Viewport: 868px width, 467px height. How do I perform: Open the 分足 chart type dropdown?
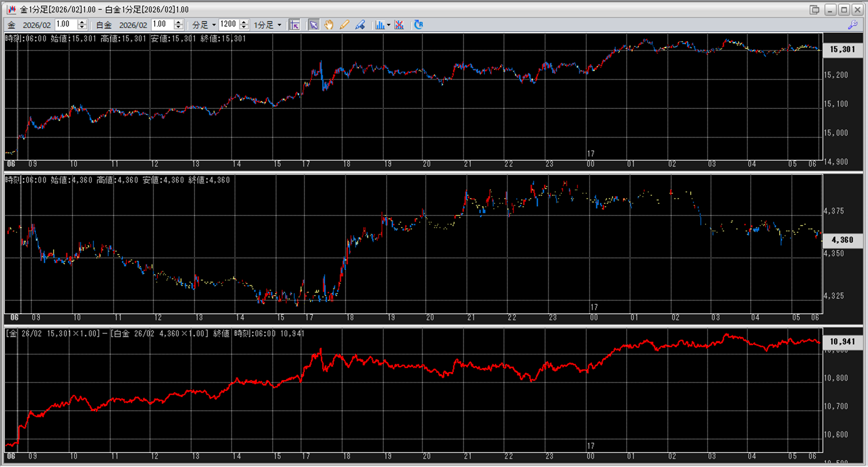pyautogui.click(x=204, y=25)
